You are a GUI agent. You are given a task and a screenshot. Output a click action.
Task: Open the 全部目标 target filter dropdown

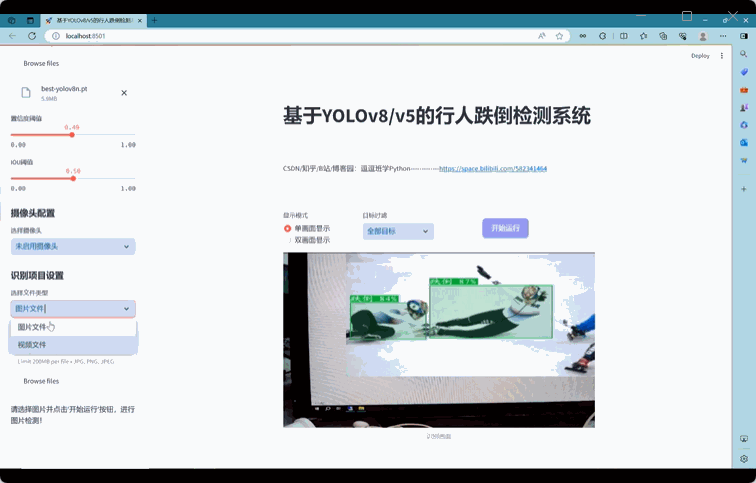[398, 231]
